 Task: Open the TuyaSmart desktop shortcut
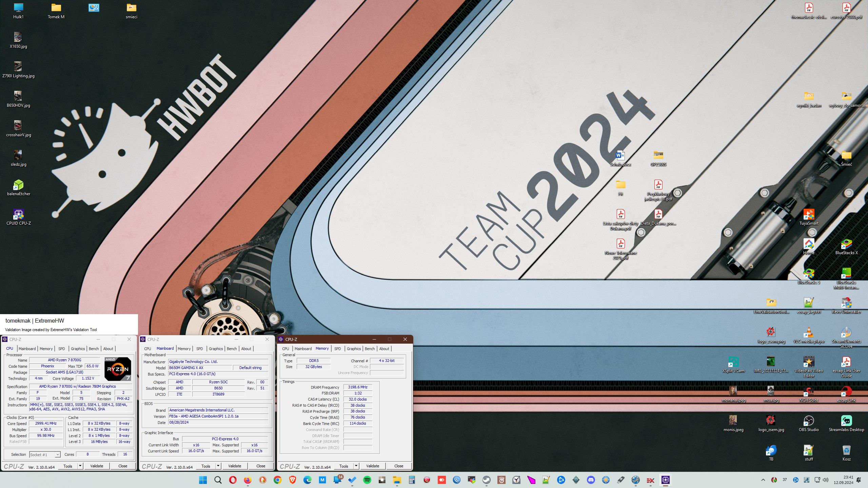click(x=809, y=217)
